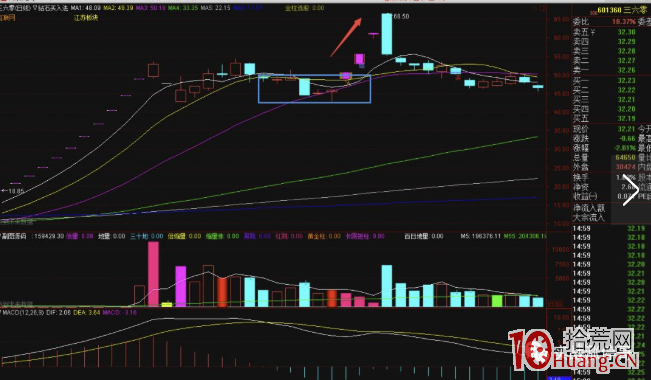Click the MA2: 48.39 value
This screenshot has width=651, height=380.
click(118, 8)
